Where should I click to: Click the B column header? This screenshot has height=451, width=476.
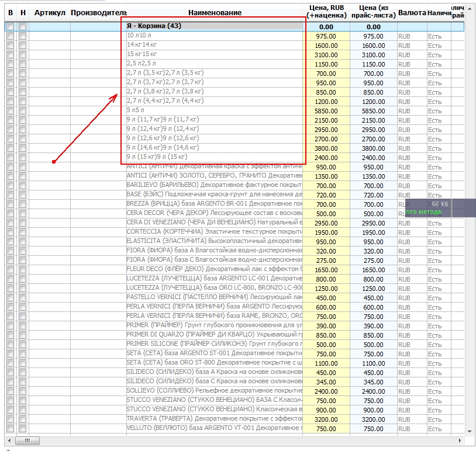[11, 13]
